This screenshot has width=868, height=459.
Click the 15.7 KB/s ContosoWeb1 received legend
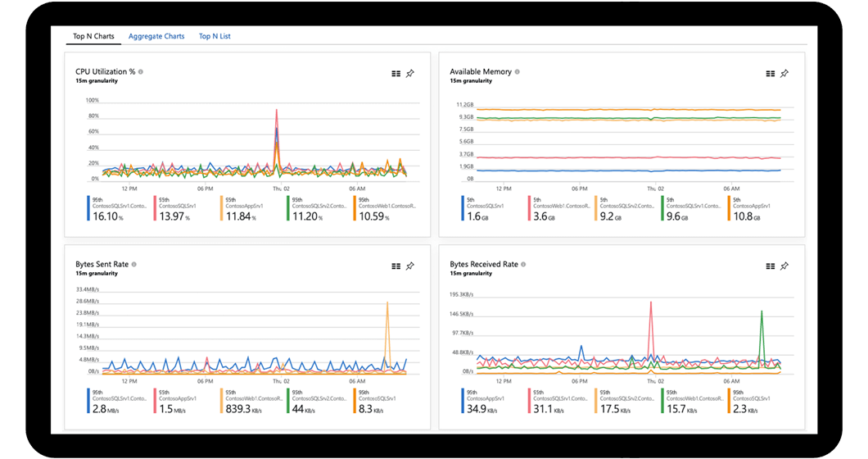tap(692, 402)
